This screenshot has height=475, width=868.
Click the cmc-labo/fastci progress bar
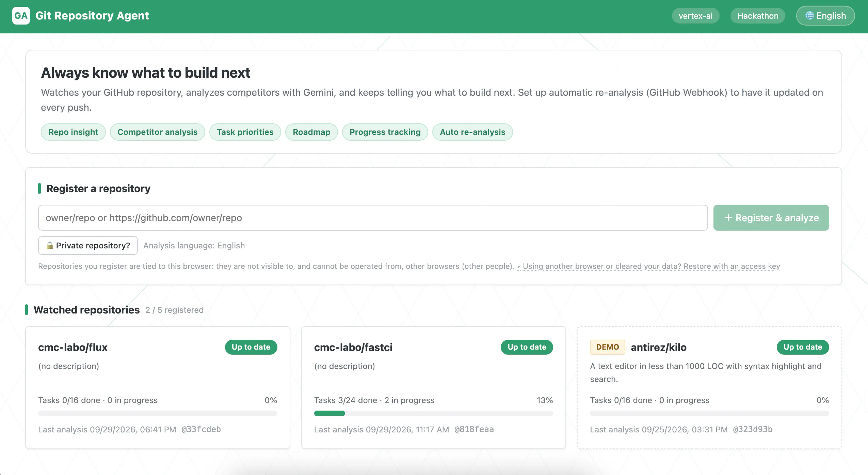[434, 413]
